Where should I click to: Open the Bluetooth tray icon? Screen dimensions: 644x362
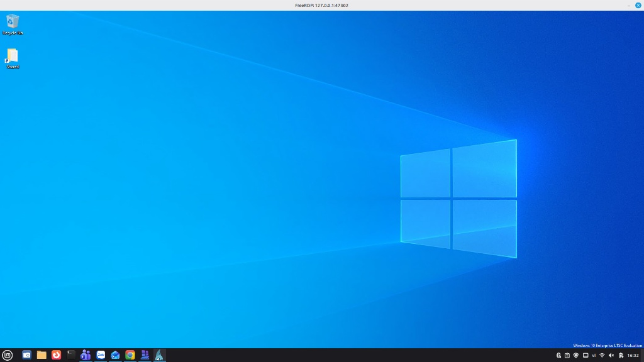558,356
